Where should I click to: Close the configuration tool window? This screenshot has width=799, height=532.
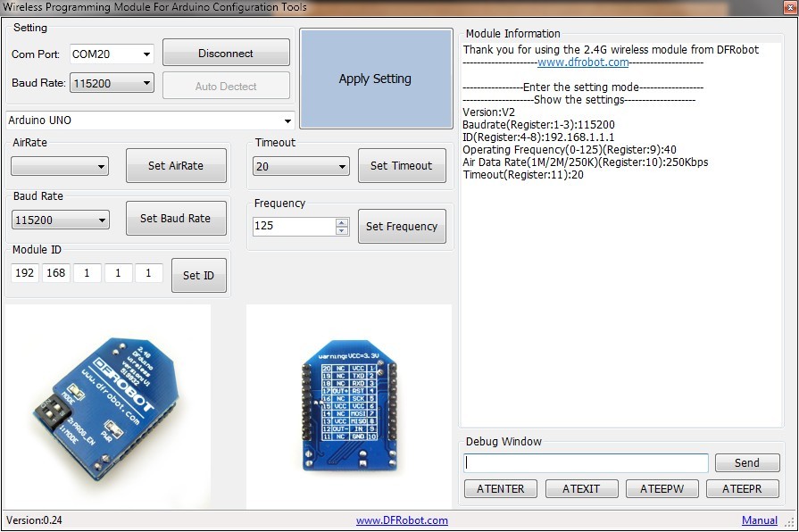point(790,7)
